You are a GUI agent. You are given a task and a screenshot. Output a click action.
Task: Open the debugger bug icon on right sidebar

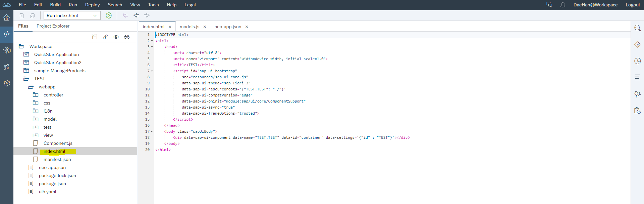click(x=638, y=94)
